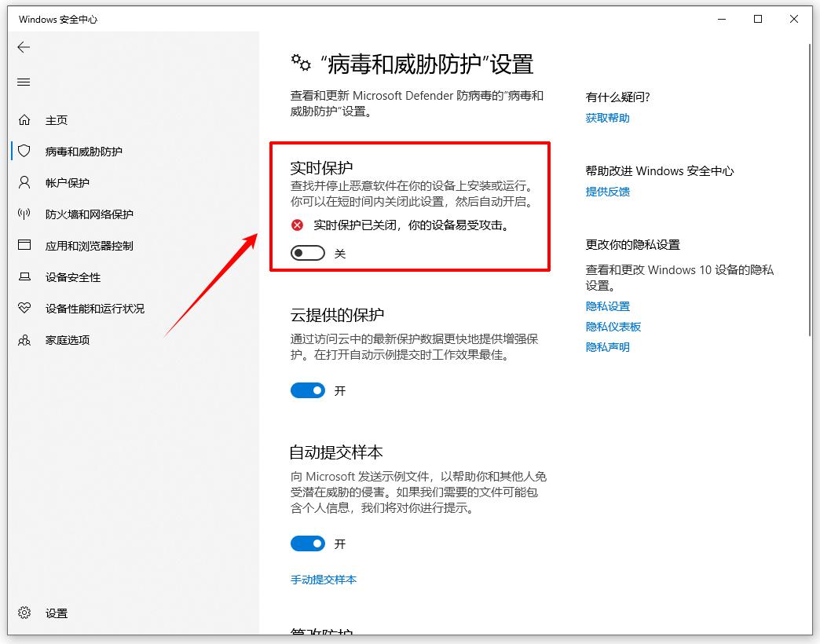
Task: Click the 提供反馈 link
Action: [x=607, y=192]
